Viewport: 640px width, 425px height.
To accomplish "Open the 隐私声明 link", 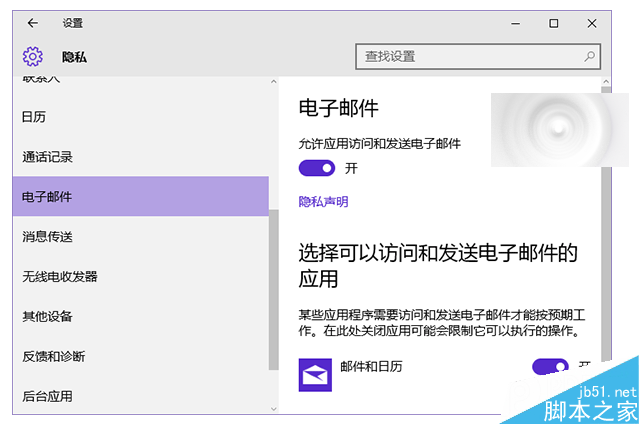I will (x=324, y=202).
